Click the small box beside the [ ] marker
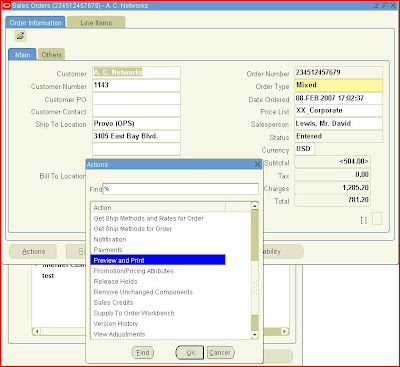Screen dimensions: 400x367 pyautogui.click(x=377, y=219)
